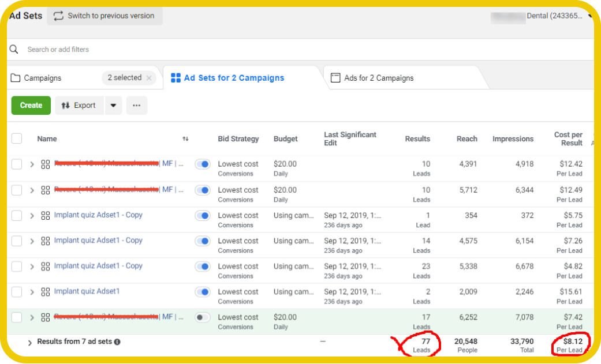This screenshot has height=364, width=601.
Task: Open the Campaigns tab
Action: pos(43,78)
